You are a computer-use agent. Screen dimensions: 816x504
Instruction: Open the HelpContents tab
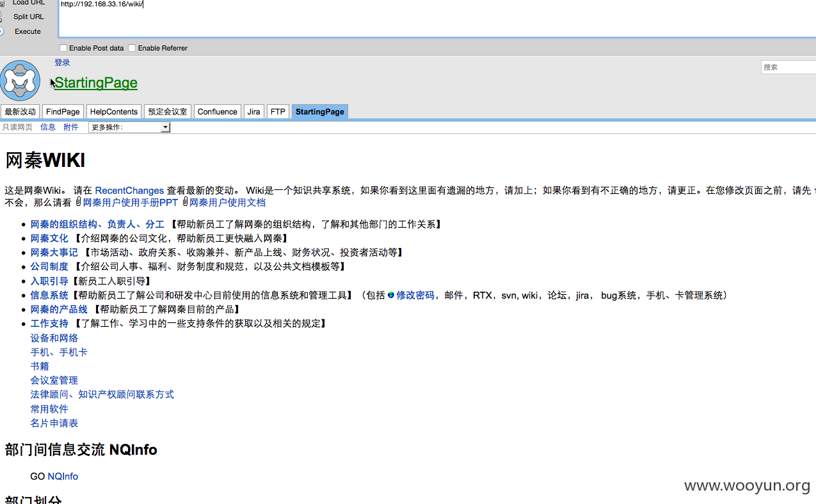point(114,111)
